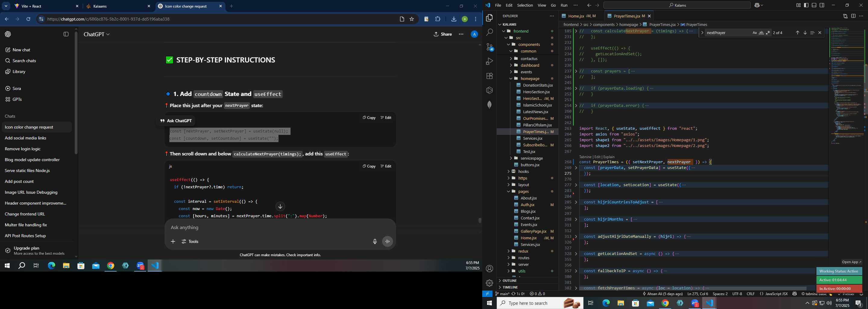Open Customize Layout in VS Code title bar
The height and width of the screenshot is (309, 868).
click(798, 5)
